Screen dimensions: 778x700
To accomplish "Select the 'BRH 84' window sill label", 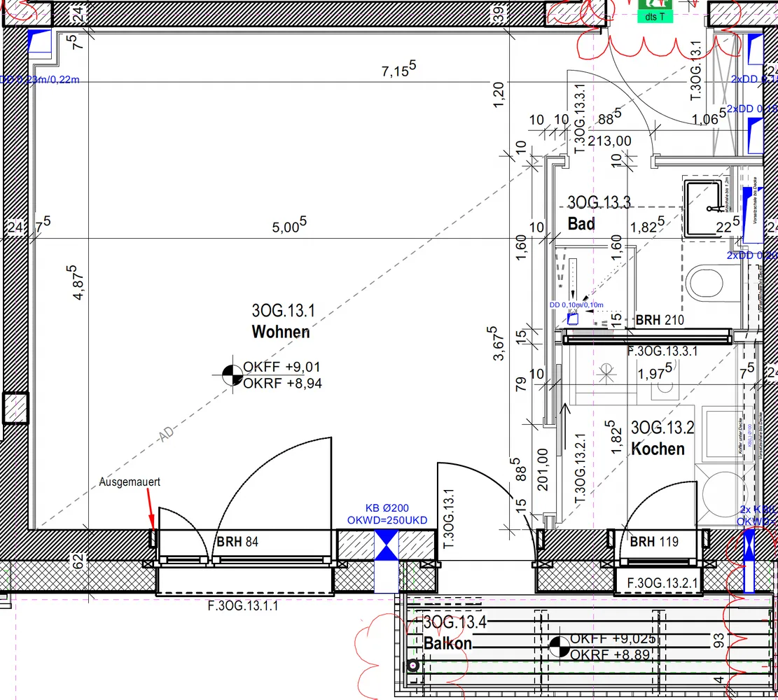I will [x=237, y=541].
